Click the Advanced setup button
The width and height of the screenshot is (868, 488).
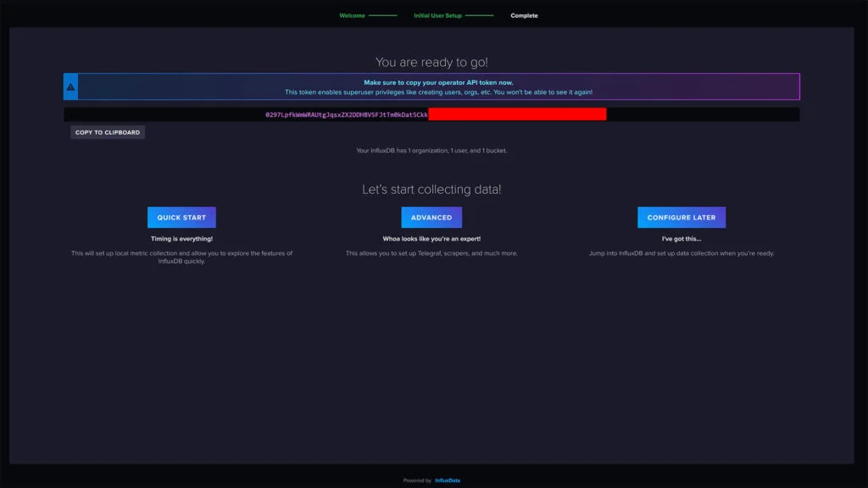pyautogui.click(x=431, y=218)
